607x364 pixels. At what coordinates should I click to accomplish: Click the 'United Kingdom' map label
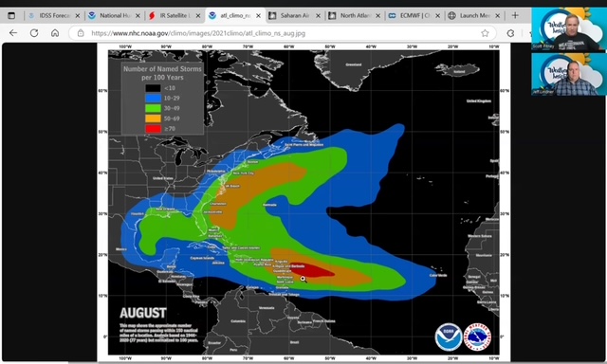pos(478,101)
